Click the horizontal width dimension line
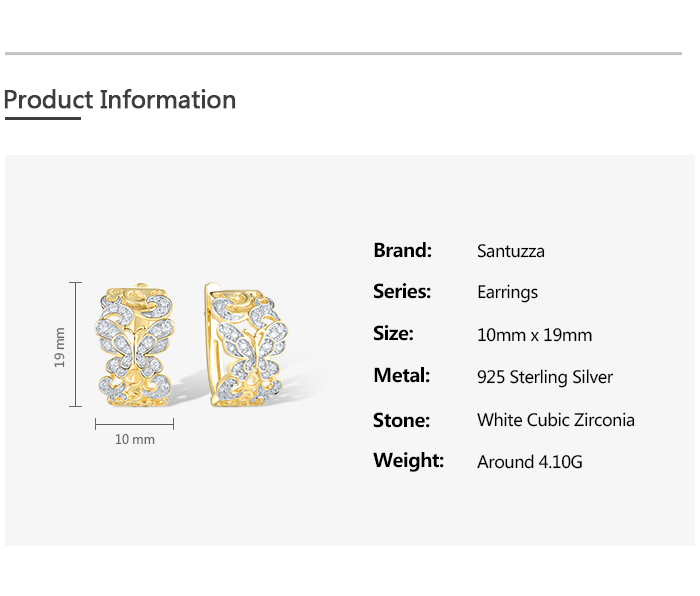Screen dimensions: 700x596 point(135,424)
